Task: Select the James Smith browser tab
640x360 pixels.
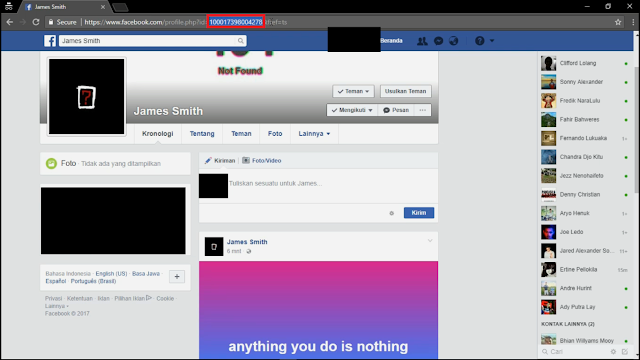Action: click(x=64, y=7)
